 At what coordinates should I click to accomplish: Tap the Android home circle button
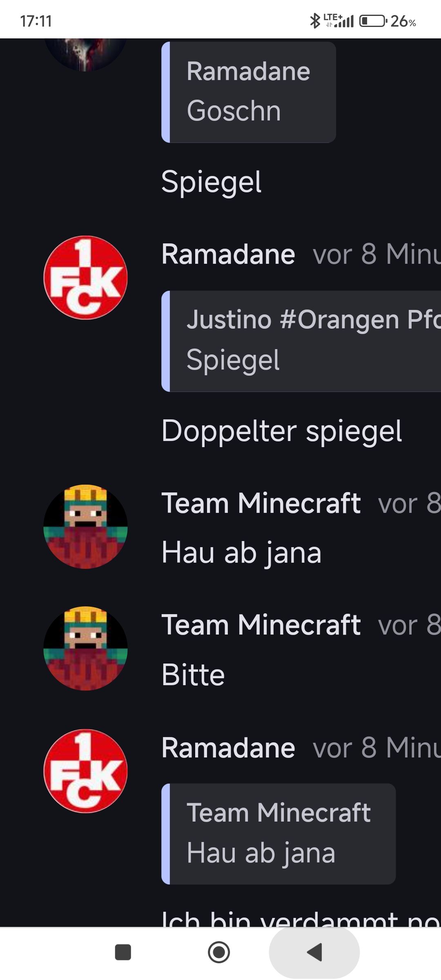point(219,952)
